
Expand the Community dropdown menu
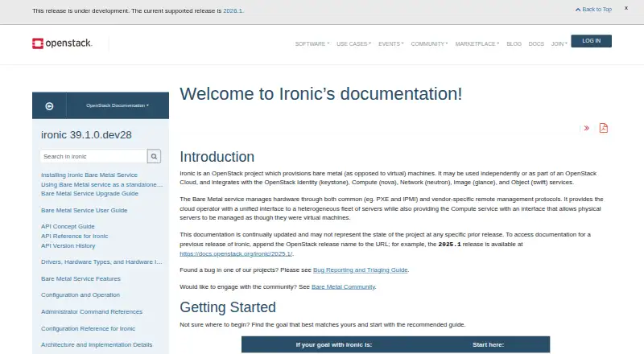point(429,43)
